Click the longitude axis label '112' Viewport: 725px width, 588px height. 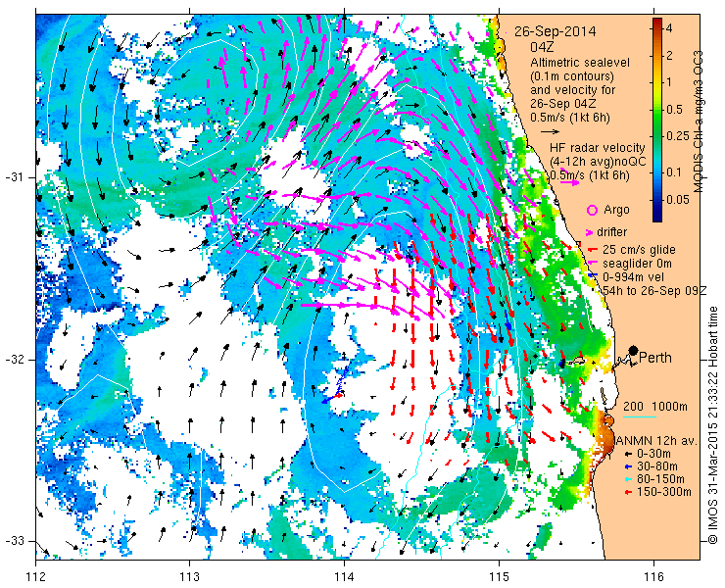[x=36, y=577]
